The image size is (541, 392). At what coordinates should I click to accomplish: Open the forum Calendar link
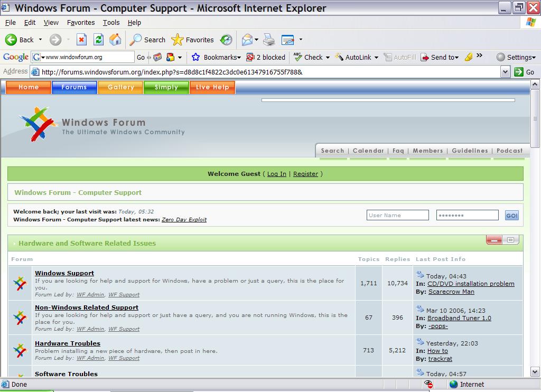tap(368, 151)
